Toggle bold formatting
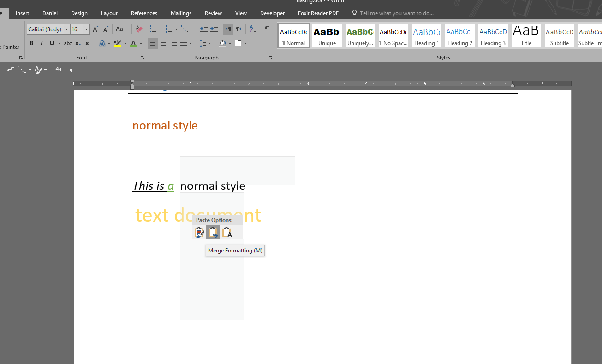602x364 pixels. (31, 44)
